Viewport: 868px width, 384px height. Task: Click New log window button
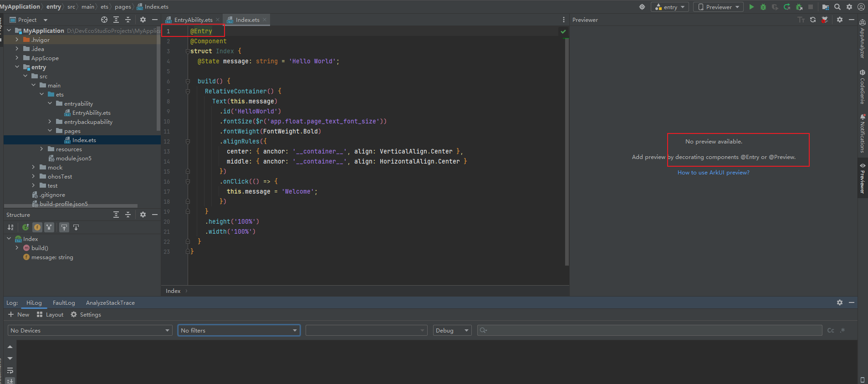(19, 314)
